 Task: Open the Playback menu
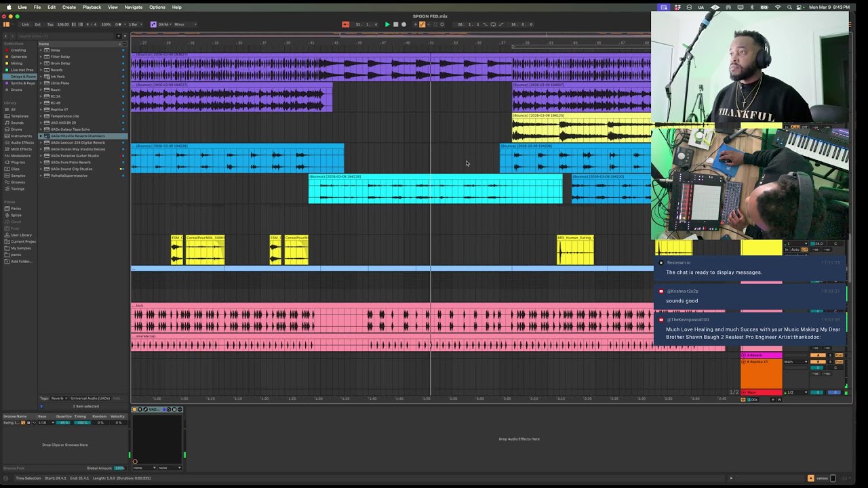92,7
